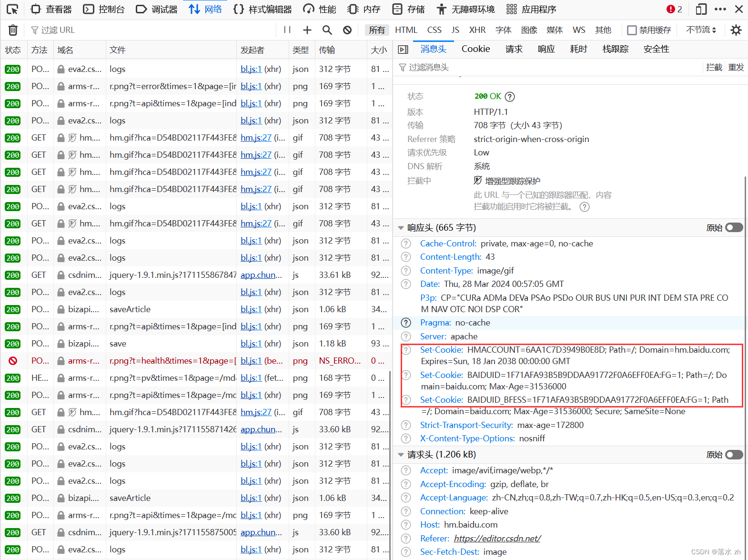
Task: Sort by the 域名 column header
Action: coord(79,50)
